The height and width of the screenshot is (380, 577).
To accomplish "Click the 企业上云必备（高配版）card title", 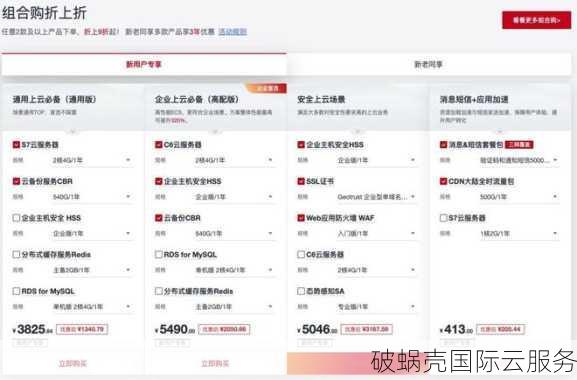I will click(x=197, y=99).
